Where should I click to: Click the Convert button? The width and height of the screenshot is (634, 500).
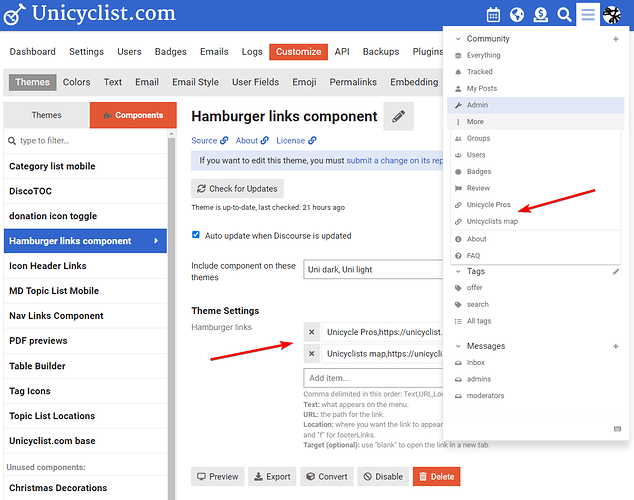[x=327, y=477]
